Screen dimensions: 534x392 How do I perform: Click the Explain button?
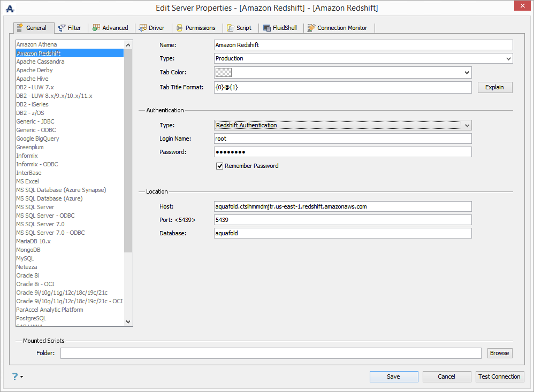(494, 87)
